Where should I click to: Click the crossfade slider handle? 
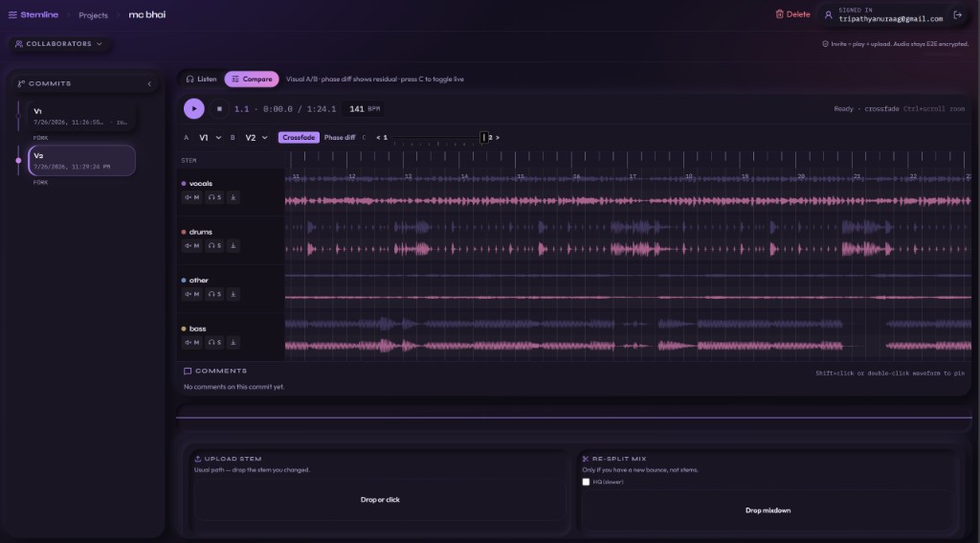pos(483,138)
